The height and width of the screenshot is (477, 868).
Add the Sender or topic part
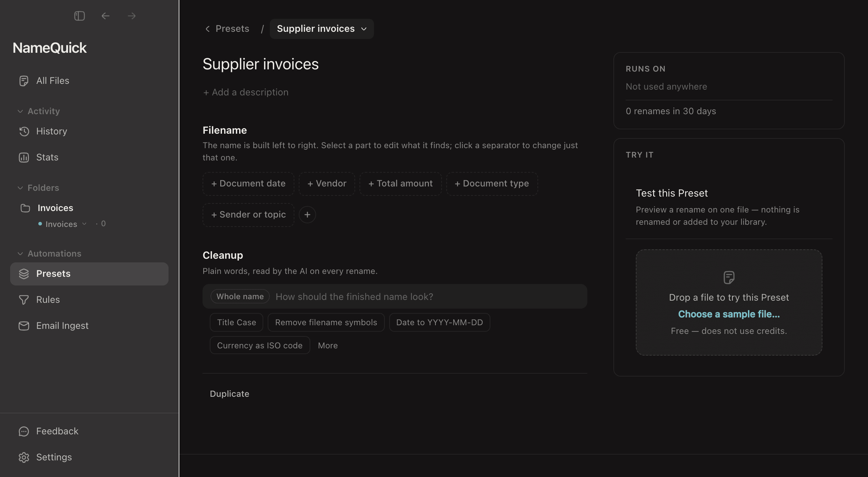tap(248, 215)
